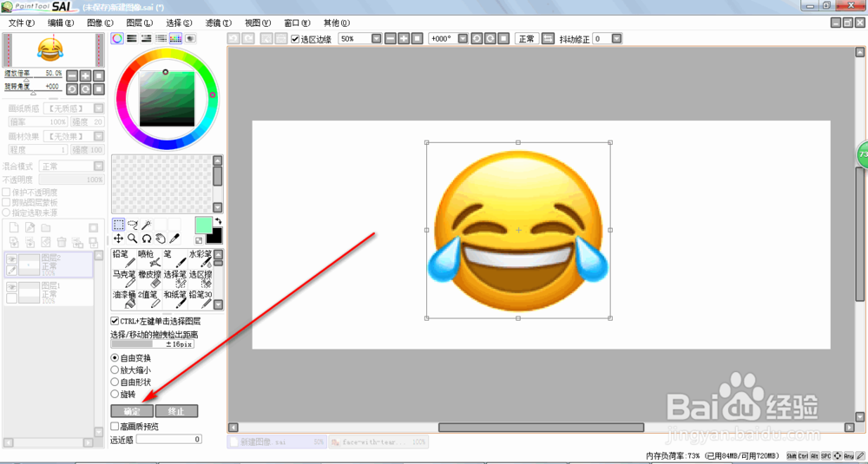The height and width of the screenshot is (464, 868).
Task: Zoom in using navigator plus button
Action: 85,75
